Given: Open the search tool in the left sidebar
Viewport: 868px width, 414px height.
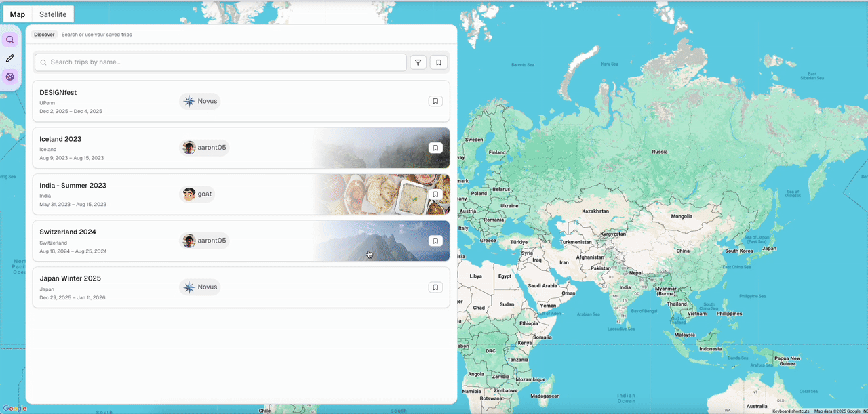Looking at the screenshot, I should [10, 40].
